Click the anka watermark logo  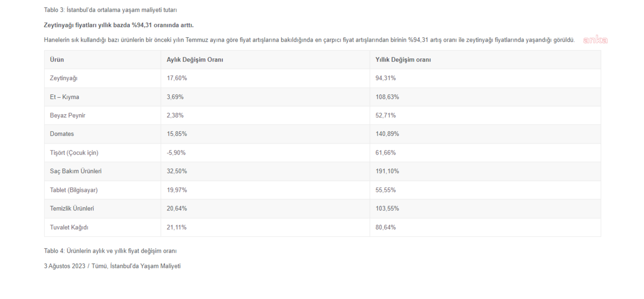click(x=595, y=40)
